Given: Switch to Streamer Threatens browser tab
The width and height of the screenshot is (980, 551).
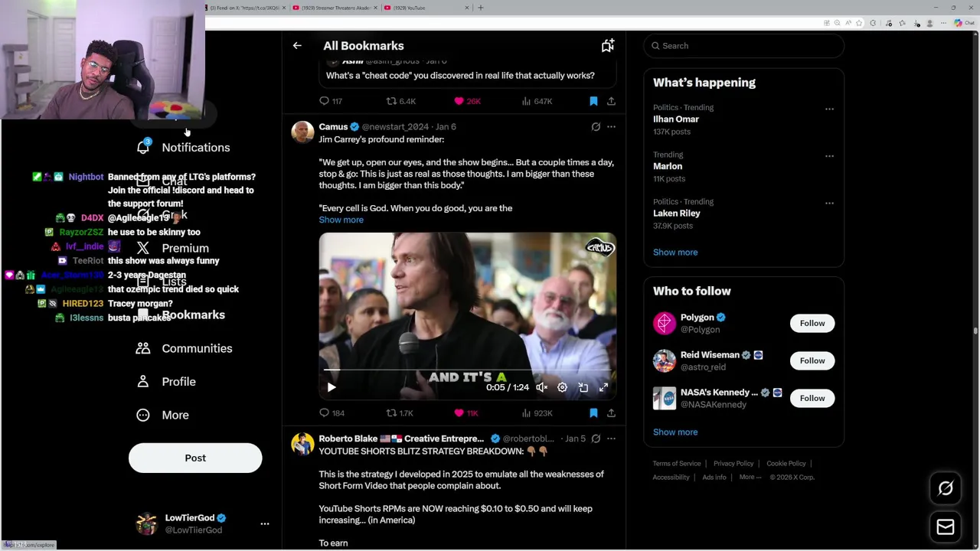Looking at the screenshot, I should point(335,8).
